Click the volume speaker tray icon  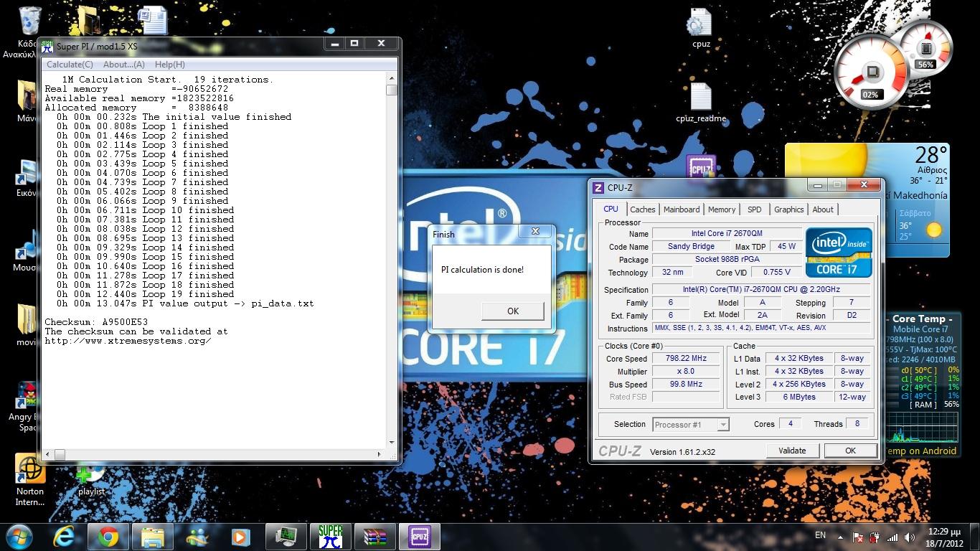pyautogui.click(x=910, y=537)
